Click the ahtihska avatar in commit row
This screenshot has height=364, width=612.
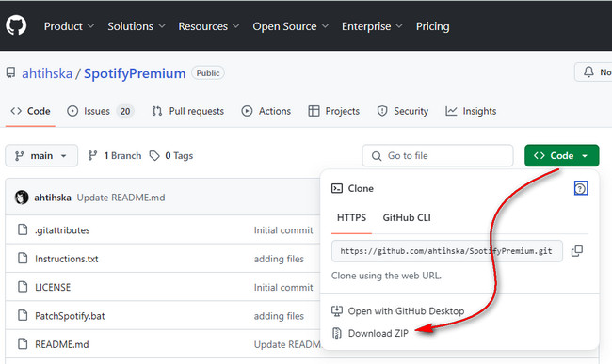click(22, 198)
